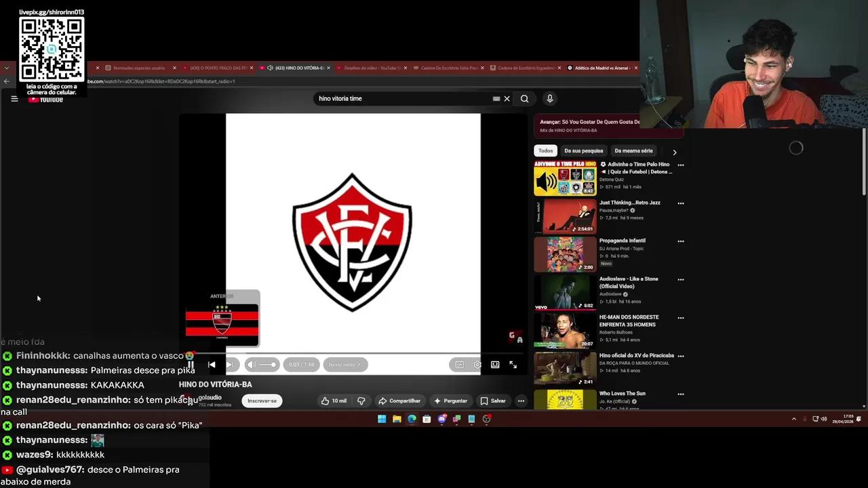Open options for 'HE-MAN DOS NORDESTE'
Screen dimensions: 868x488
681,317
